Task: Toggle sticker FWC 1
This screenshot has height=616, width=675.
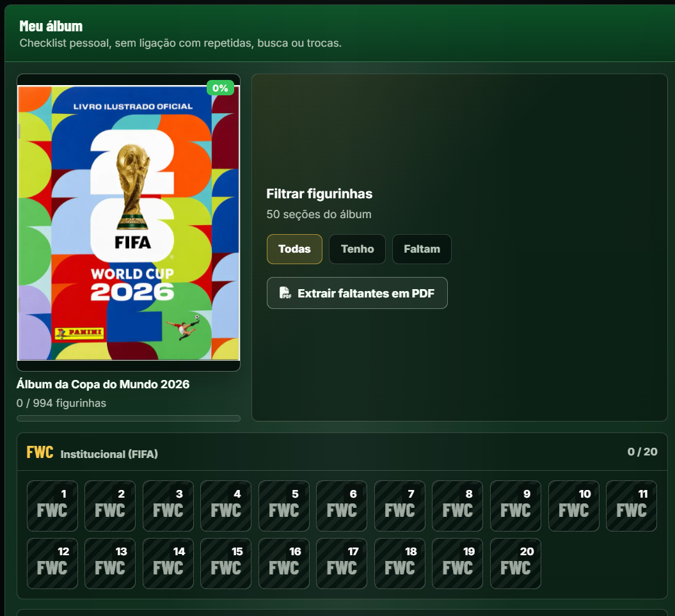Action: pos(52,506)
